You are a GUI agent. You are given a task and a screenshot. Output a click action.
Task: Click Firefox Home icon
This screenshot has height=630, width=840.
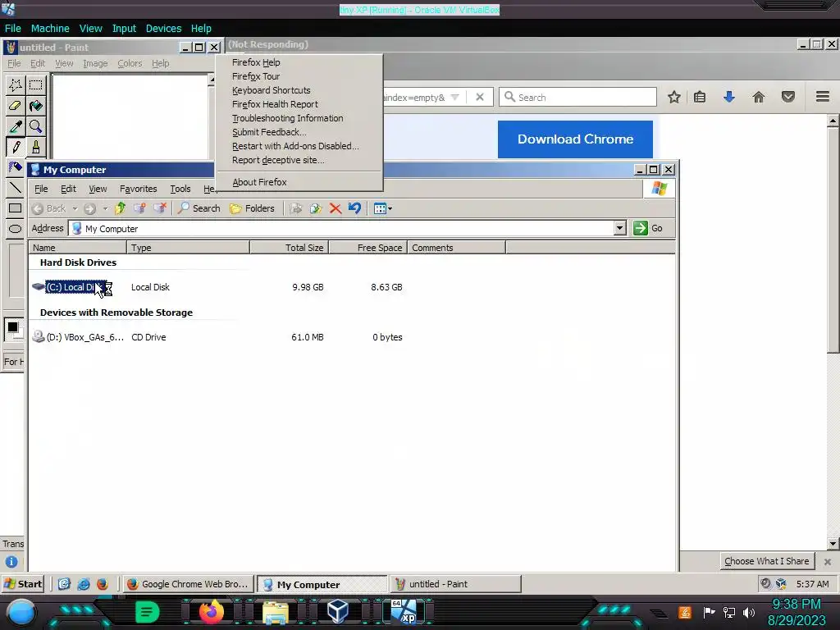(x=758, y=97)
